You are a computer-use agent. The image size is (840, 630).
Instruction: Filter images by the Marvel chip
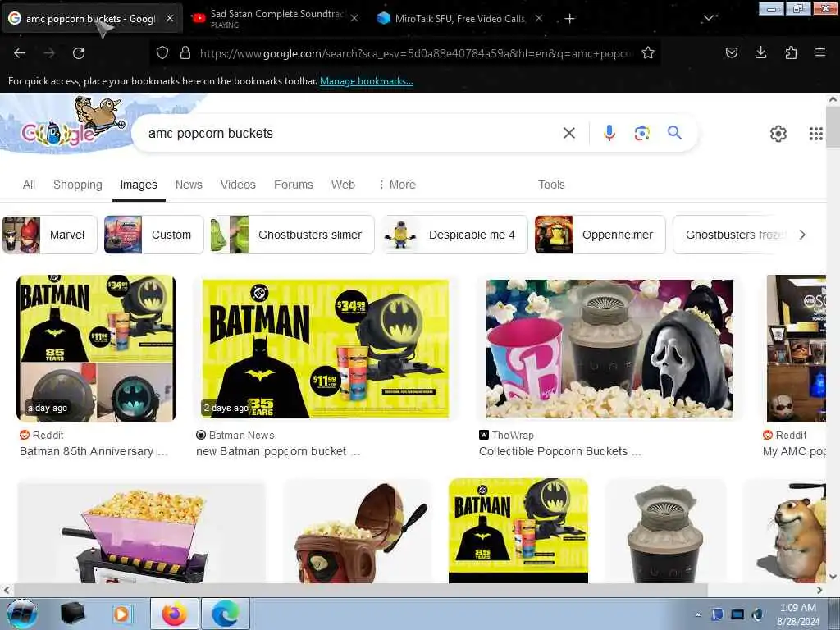coord(50,235)
